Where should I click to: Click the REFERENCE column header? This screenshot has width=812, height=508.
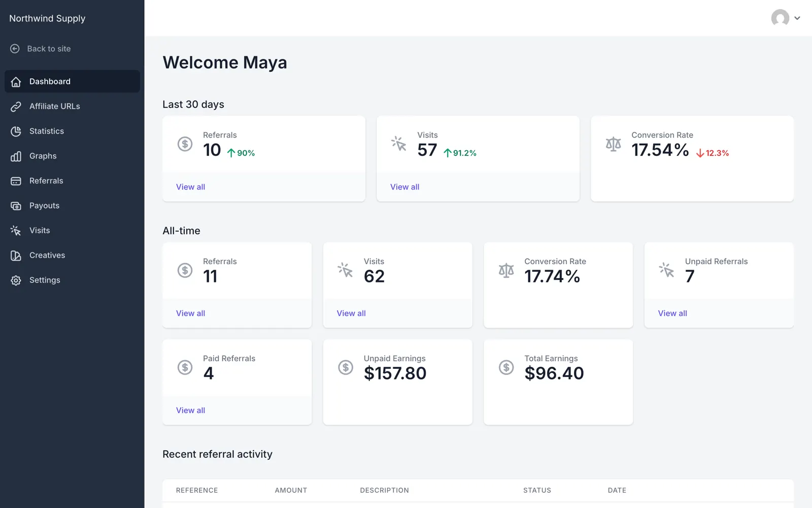[x=197, y=490]
